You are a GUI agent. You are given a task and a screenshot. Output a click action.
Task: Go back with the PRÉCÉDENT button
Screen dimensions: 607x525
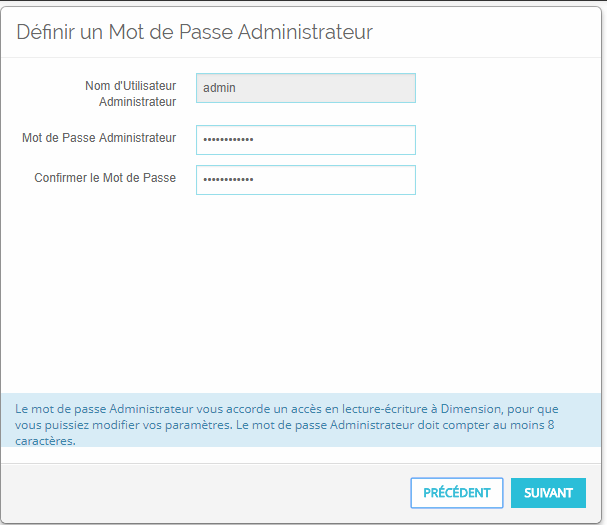(x=457, y=493)
